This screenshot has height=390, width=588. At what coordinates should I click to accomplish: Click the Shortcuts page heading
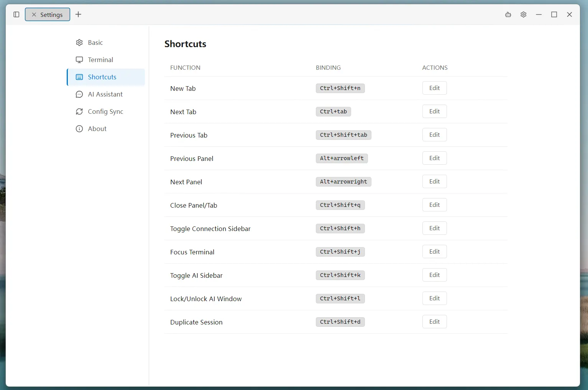coord(185,44)
